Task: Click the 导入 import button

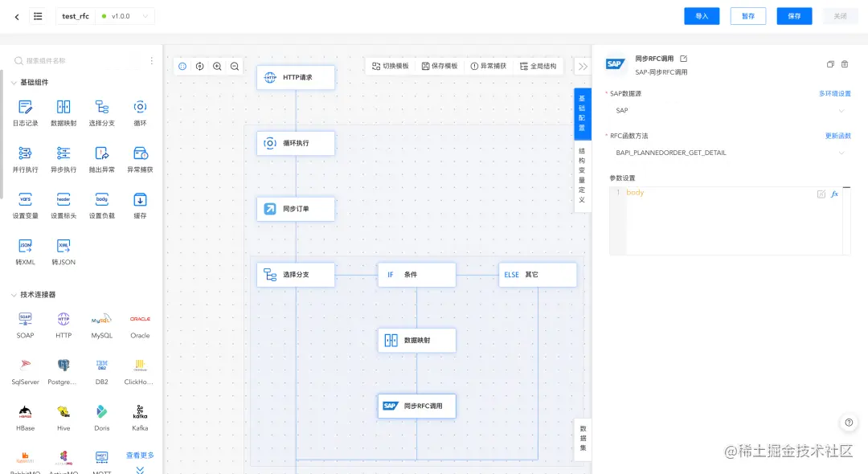Action: (x=702, y=16)
